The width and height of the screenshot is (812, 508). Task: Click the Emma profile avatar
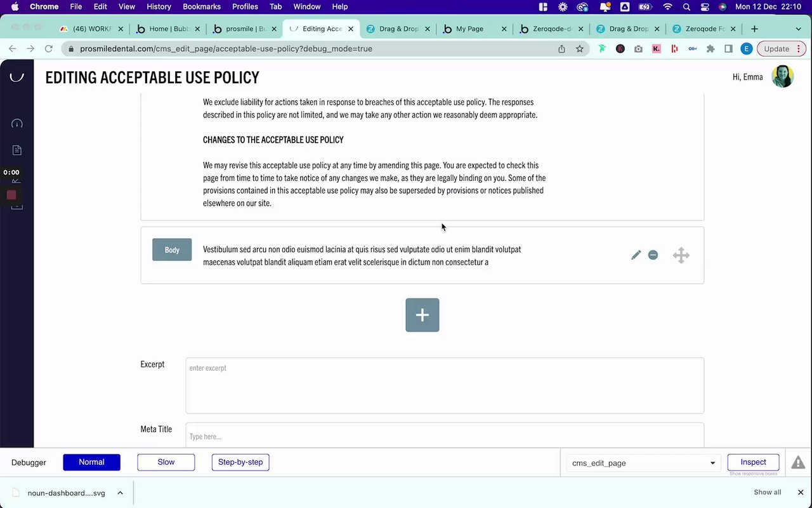pos(782,76)
